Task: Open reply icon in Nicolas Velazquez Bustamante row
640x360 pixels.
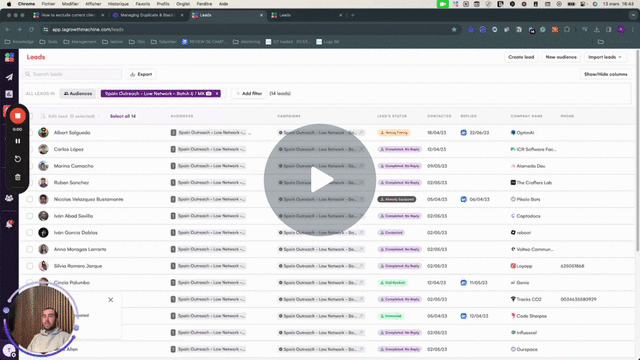Action: (463, 199)
